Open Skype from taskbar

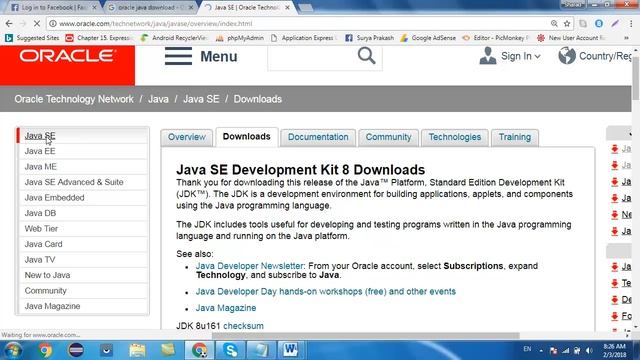231,350
